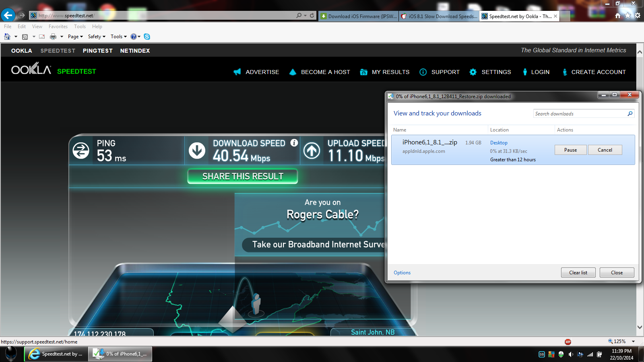Click the battery power plug tray icon
Image resolution: width=644 pixels, height=362 pixels.
(599, 354)
